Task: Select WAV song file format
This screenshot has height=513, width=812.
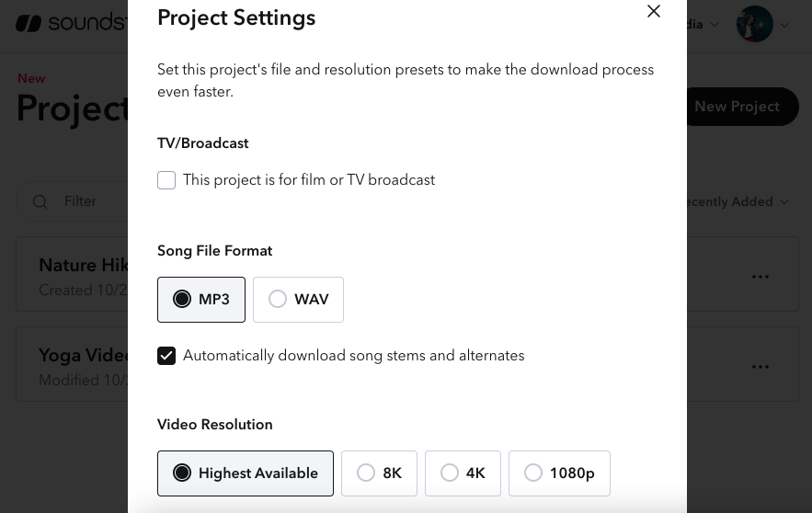Action: pos(298,300)
